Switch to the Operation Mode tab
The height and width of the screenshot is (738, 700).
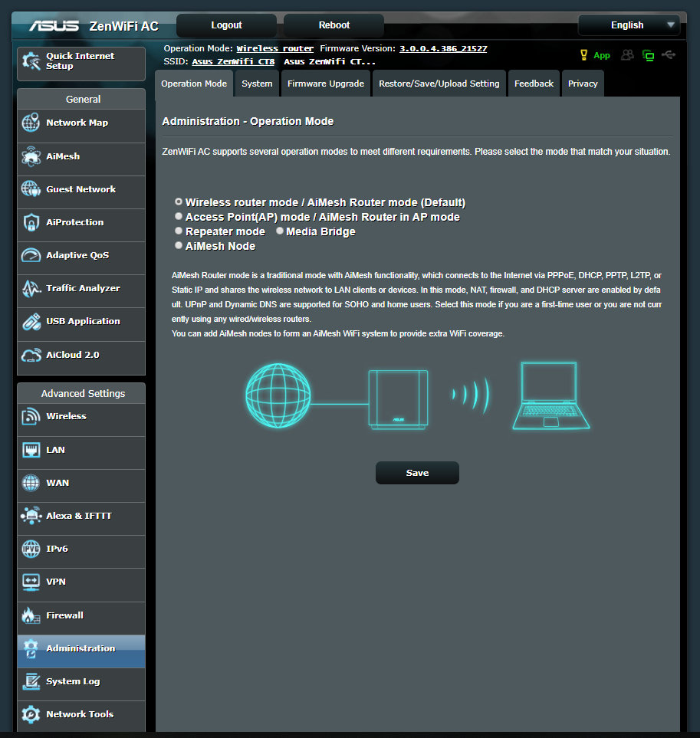click(x=194, y=84)
